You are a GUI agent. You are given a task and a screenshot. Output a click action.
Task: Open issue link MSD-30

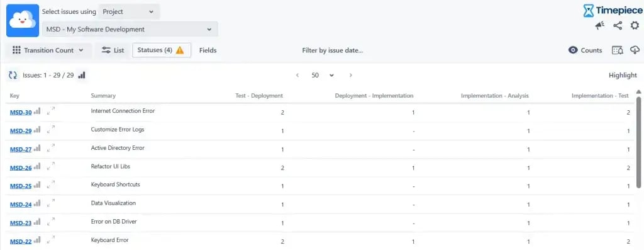point(21,113)
